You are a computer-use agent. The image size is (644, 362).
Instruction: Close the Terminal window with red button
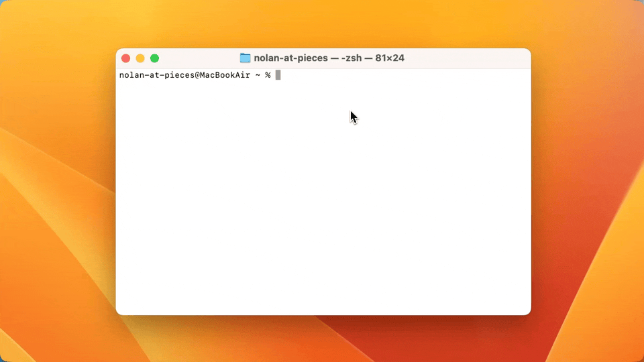click(125, 58)
